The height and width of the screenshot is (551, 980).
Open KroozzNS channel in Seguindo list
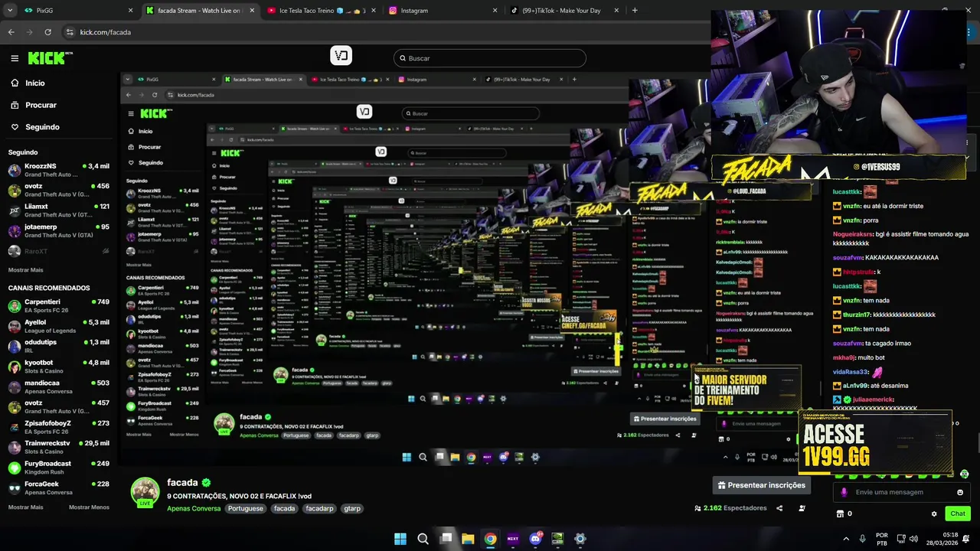pos(58,170)
